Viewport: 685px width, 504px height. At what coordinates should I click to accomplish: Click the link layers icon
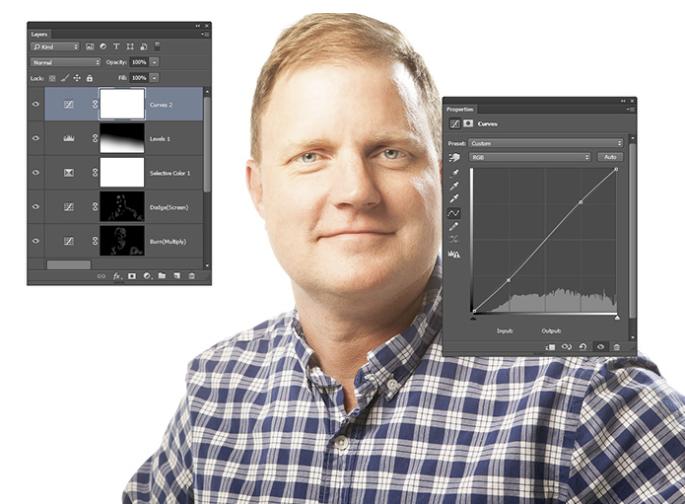101,276
